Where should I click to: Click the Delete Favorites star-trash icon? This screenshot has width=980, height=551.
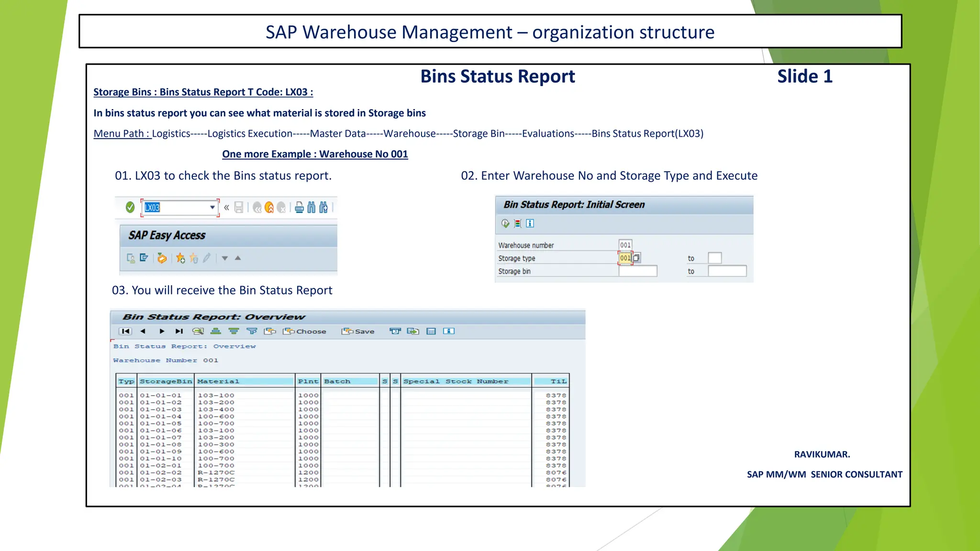[194, 258]
